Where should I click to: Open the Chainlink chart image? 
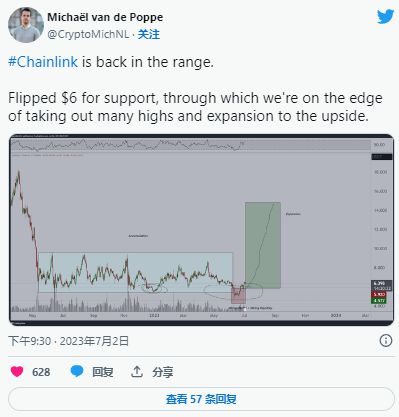(201, 230)
